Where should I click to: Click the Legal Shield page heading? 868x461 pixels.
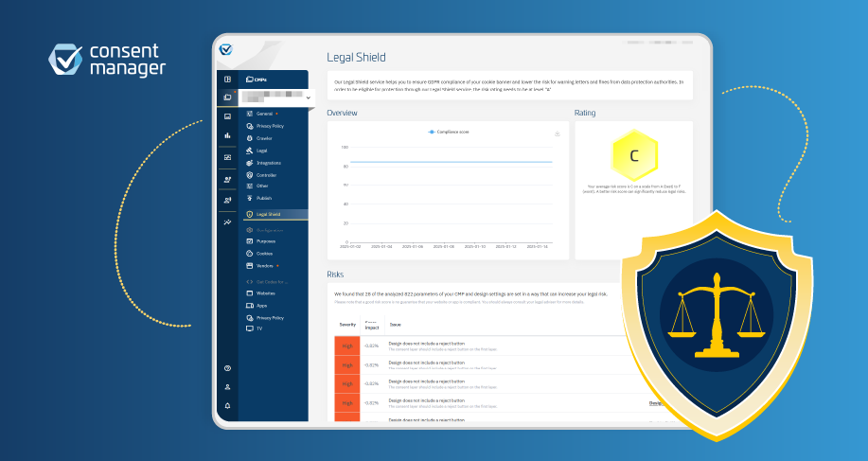click(356, 57)
